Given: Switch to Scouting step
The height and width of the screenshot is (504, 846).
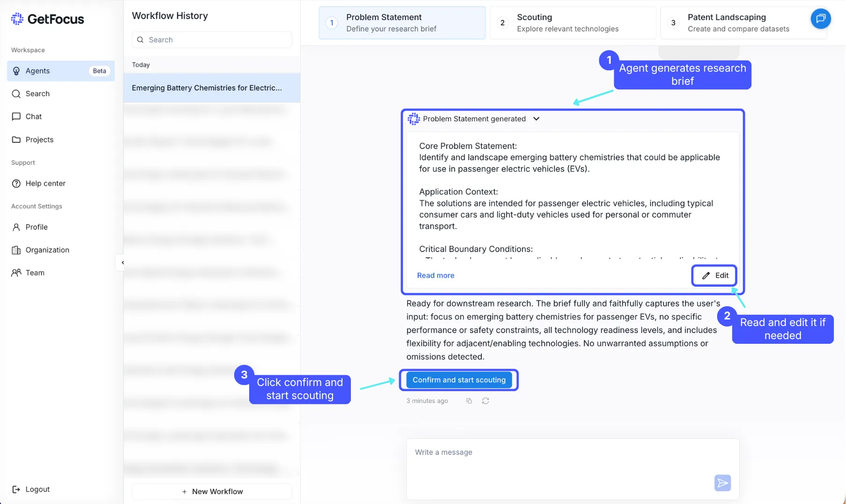Looking at the screenshot, I should point(573,22).
